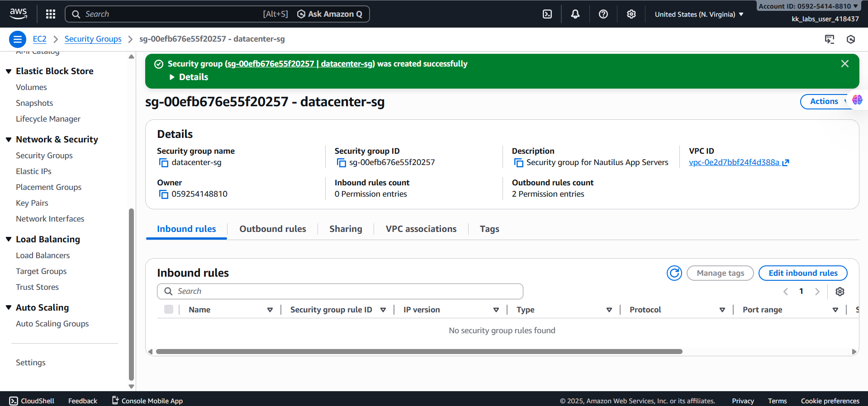Open the VPC ID link
868x406 pixels.
click(734, 163)
